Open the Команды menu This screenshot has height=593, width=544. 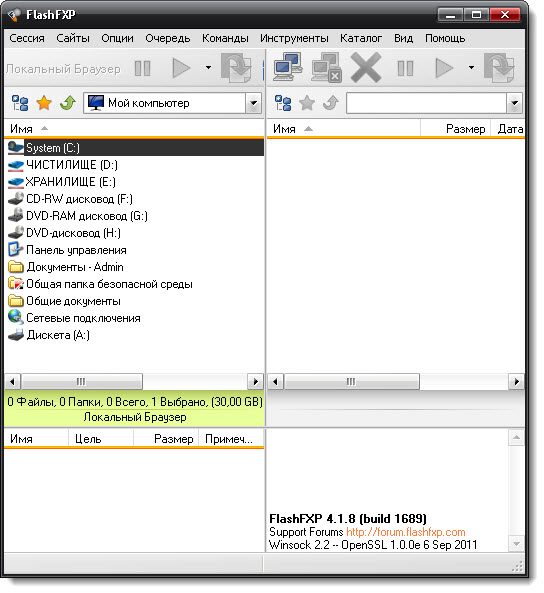click(x=225, y=38)
